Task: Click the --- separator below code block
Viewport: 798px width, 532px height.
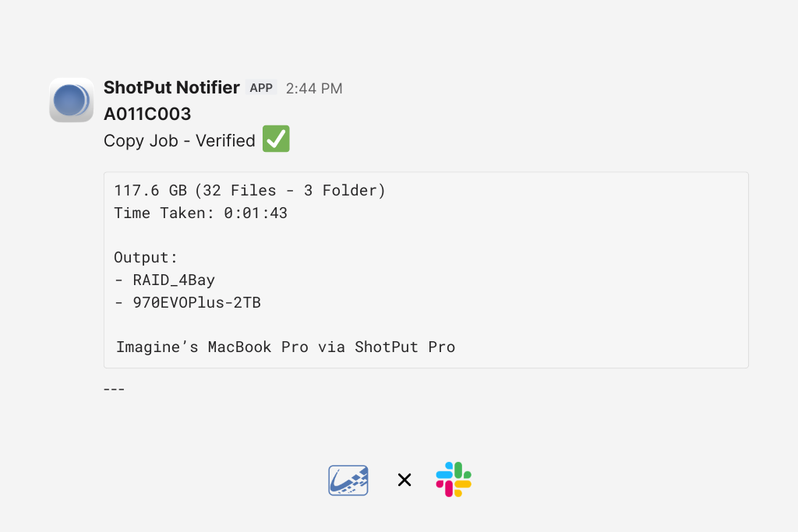Action: [x=114, y=389]
